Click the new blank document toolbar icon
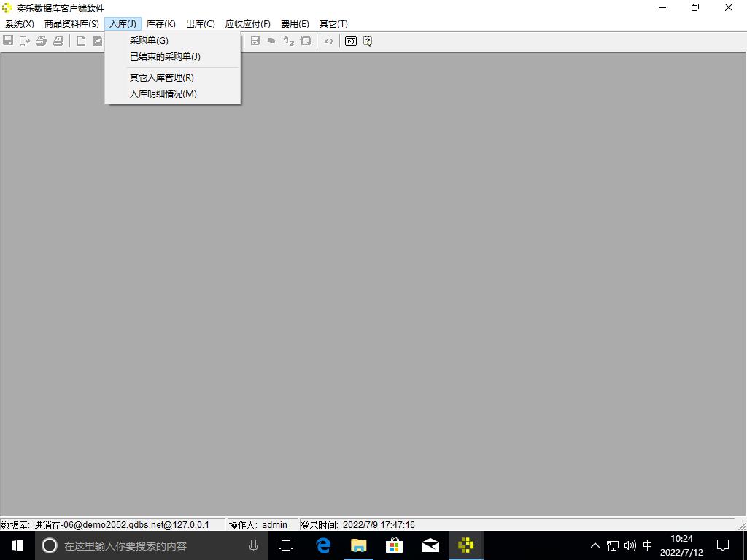747x560 pixels. pyautogui.click(x=81, y=41)
